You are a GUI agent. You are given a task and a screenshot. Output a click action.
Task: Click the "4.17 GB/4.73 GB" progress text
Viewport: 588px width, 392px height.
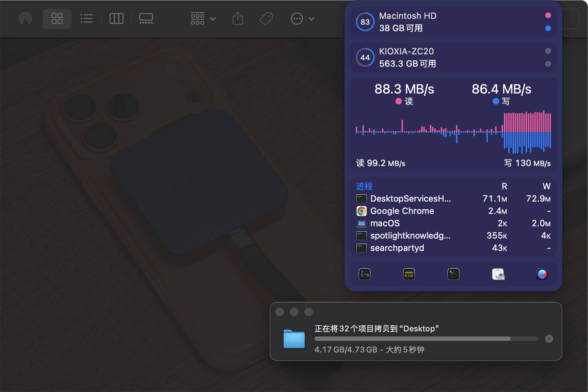click(x=346, y=350)
